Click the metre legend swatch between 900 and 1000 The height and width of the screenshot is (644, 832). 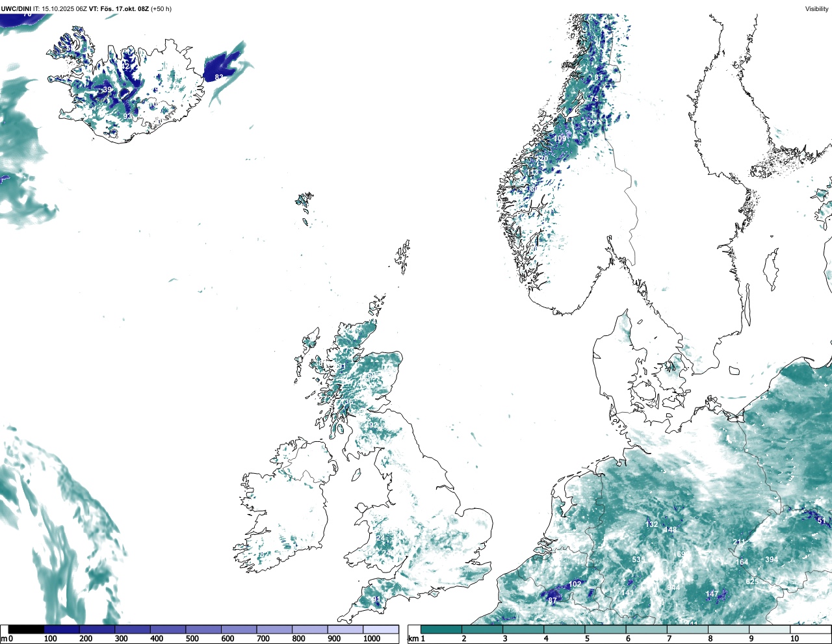point(345,629)
